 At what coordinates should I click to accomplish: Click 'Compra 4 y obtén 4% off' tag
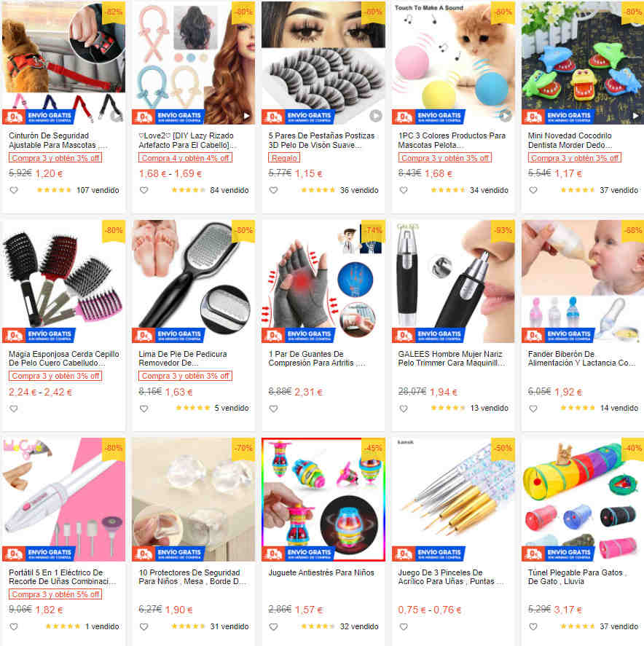(186, 158)
